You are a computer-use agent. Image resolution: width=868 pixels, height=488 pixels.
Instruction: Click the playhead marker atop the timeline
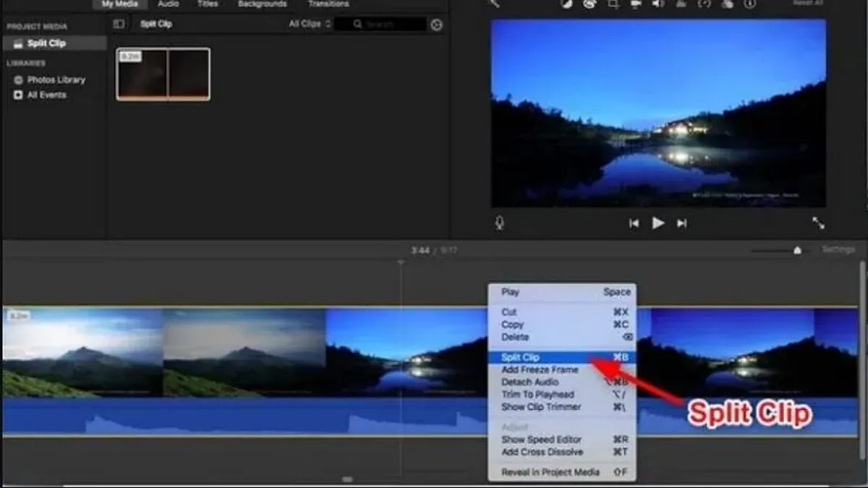pos(401,262)
